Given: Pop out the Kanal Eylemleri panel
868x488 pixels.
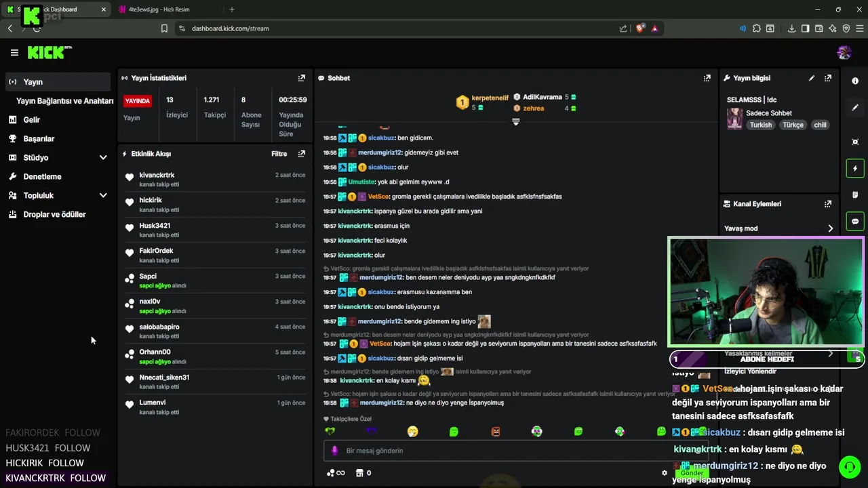Looking at the screenshot, I should tap(828, 203).
